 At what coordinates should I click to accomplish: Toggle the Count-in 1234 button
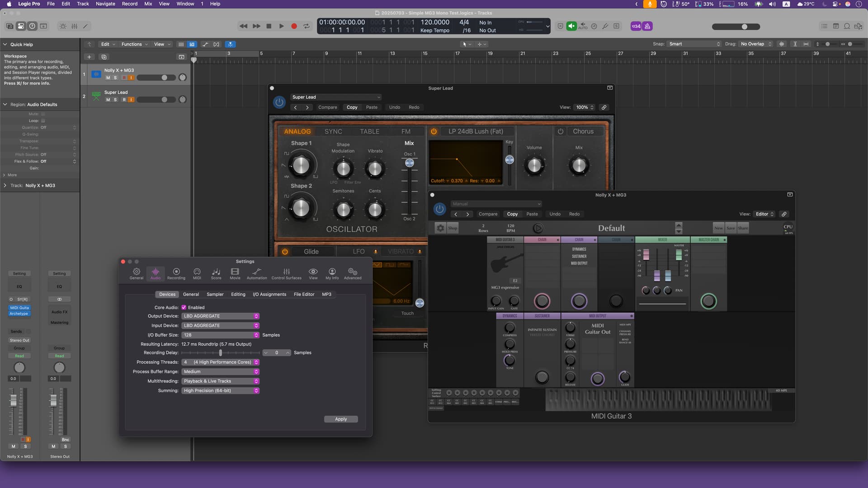coord(636,26)
